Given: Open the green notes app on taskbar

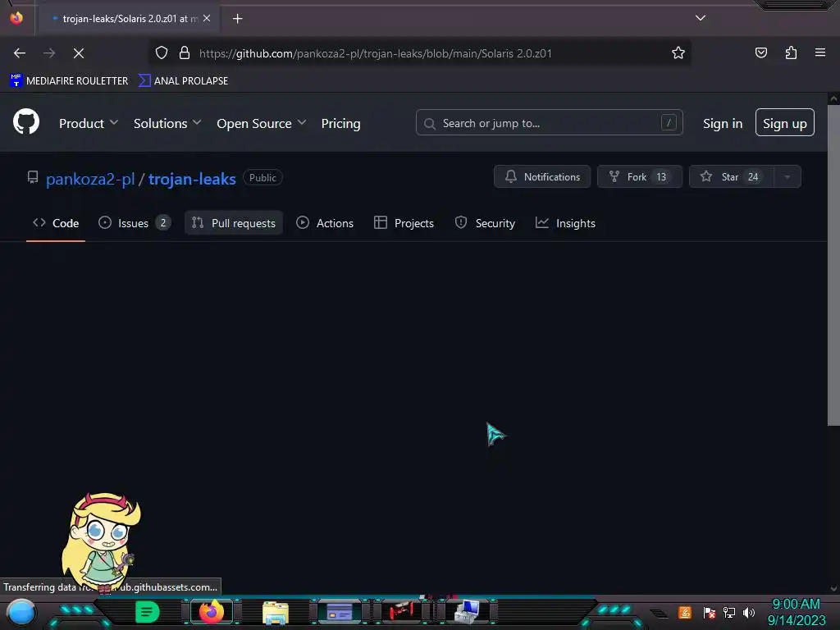Looking at the screenshot, I should coord(147,612).
